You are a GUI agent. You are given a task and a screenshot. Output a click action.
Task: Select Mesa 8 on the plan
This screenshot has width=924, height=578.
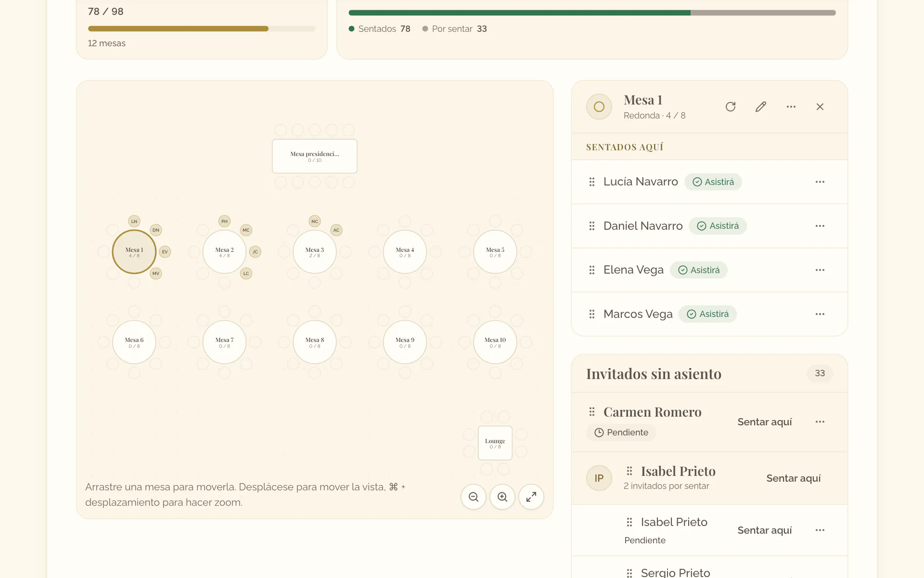(315, 342)
